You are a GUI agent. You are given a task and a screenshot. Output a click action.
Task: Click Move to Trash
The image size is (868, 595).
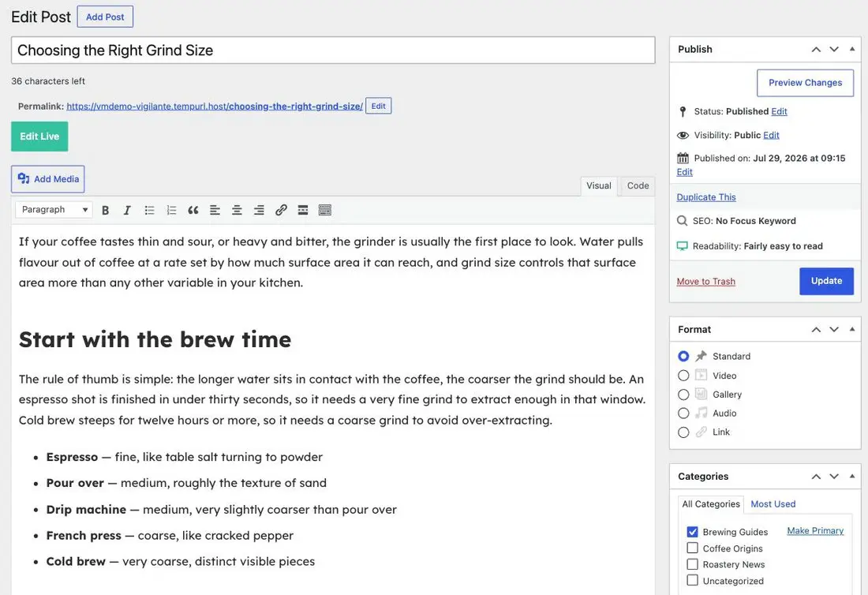(x=705, y=282)
